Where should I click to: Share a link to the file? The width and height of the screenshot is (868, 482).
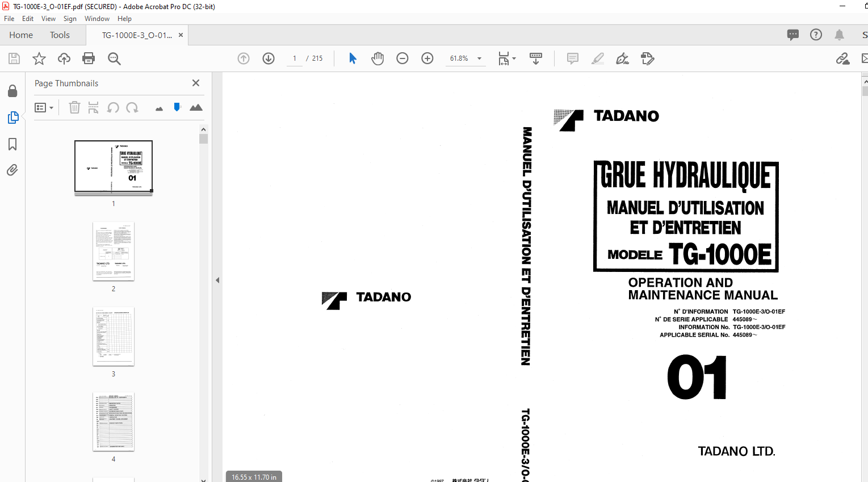coord(842,58)
